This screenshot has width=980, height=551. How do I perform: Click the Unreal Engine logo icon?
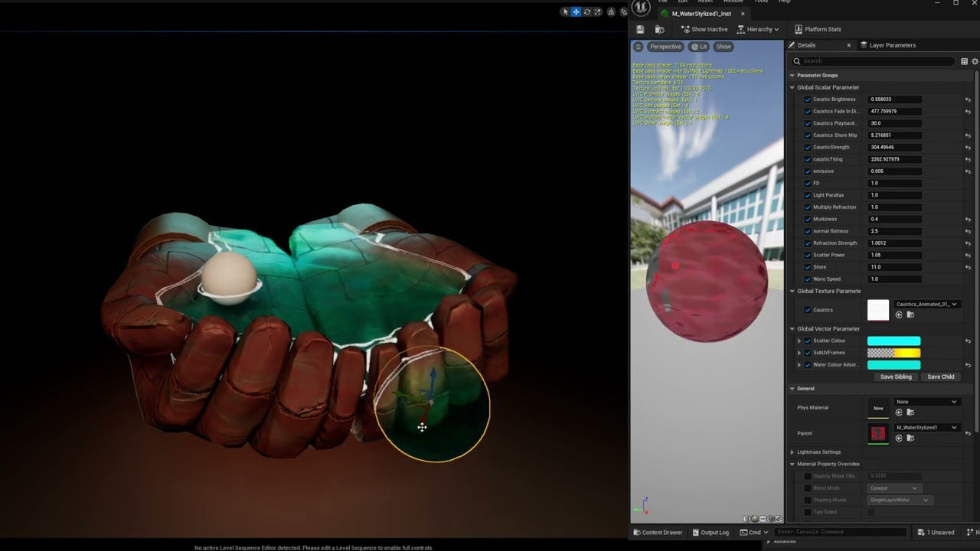641,8
